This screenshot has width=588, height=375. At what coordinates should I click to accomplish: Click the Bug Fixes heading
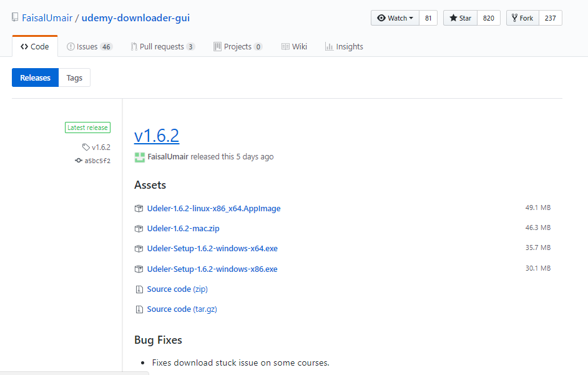159,340
